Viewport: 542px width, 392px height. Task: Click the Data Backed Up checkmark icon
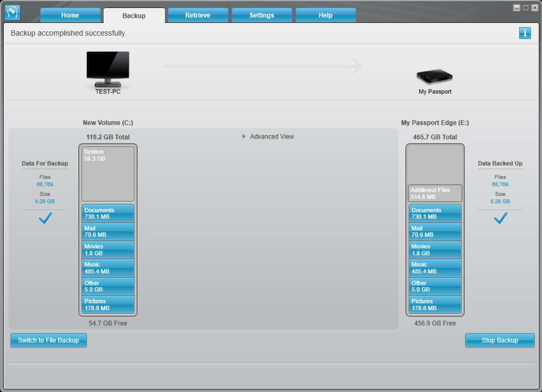point(500,218)
